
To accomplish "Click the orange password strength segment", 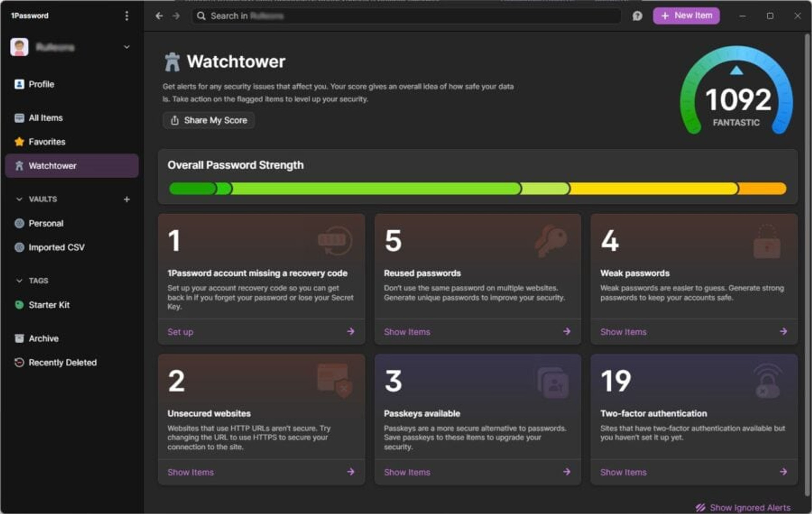I will [x=763, y=189].
